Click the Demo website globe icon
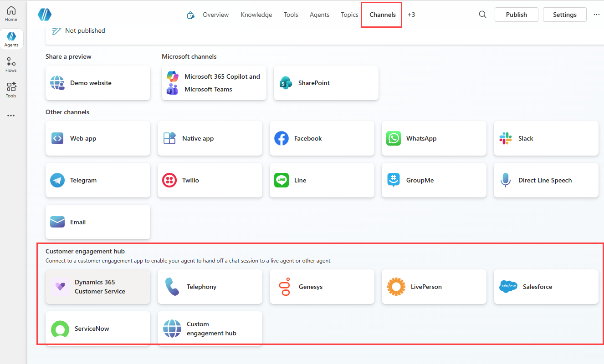Image resolution: width=604 pixels, height=364 pixels. (x=57, y=83)
